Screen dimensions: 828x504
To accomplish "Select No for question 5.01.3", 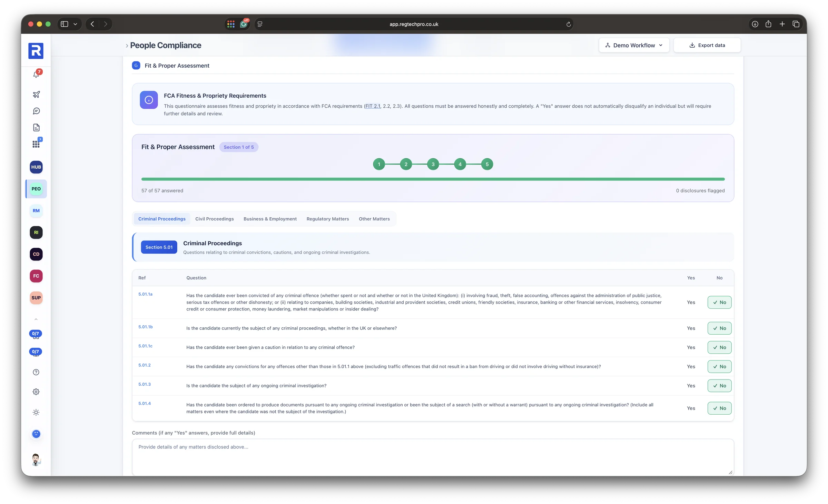I will tap(719, 386).
